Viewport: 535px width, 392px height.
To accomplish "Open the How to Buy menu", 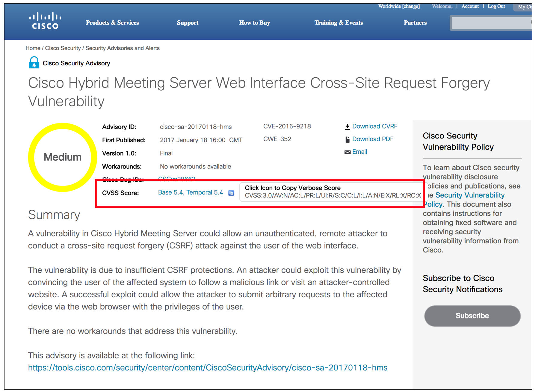I will (254, 23).
